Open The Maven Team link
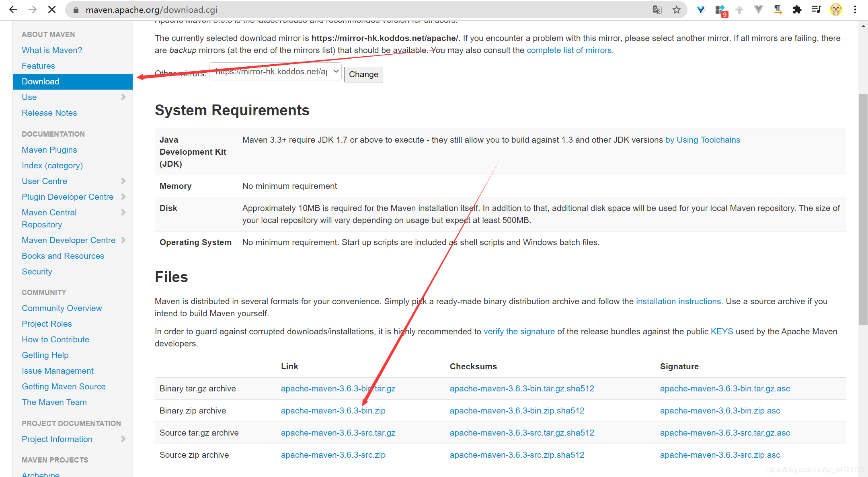The image size is (868, 477). [x=54, y=402]
